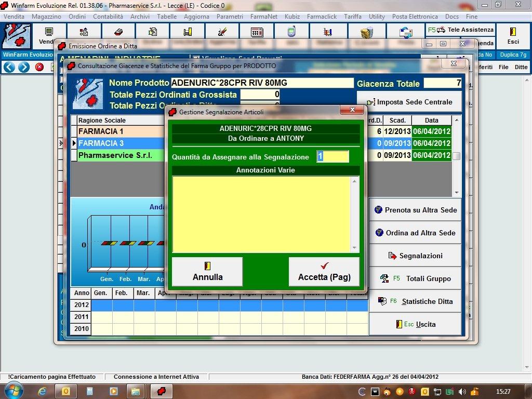Open Internet Explorer from the taskbar
This screenshot has width=532, height=399.
[x=42, y=391]
